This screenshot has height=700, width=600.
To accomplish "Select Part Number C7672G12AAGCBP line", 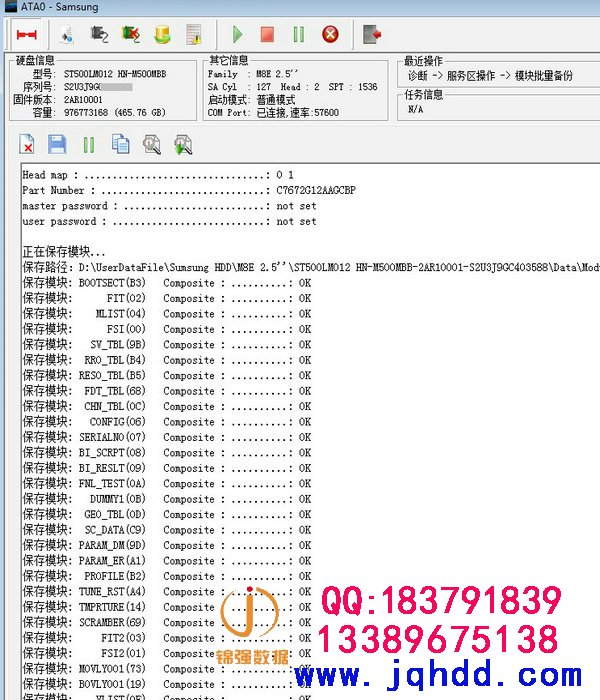I will pyautogui.click(x=189, y=190).
